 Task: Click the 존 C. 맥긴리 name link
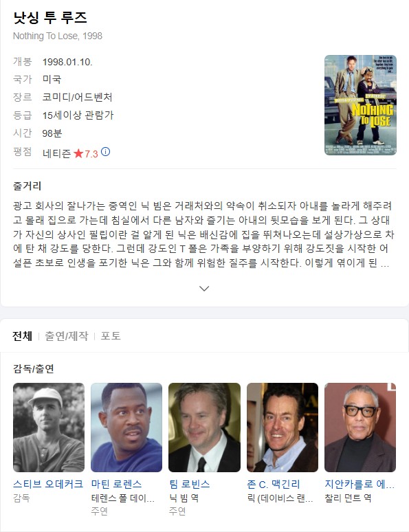[274, 484]
